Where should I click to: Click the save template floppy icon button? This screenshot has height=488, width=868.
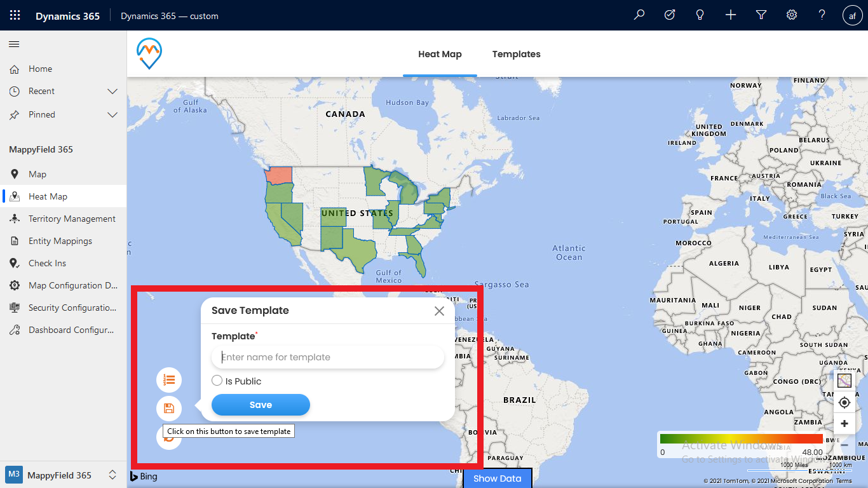pos(169,408)
